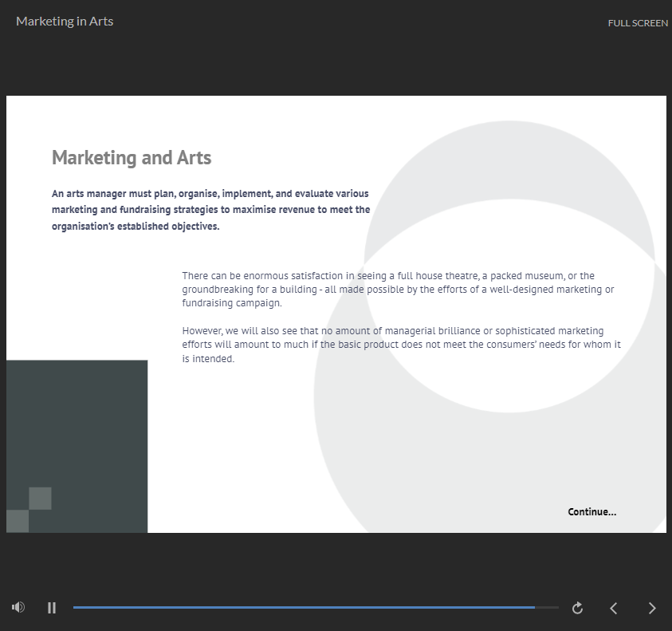Pause the slide playback
This screenshot has width=672, height=631.
click(52, 608)
